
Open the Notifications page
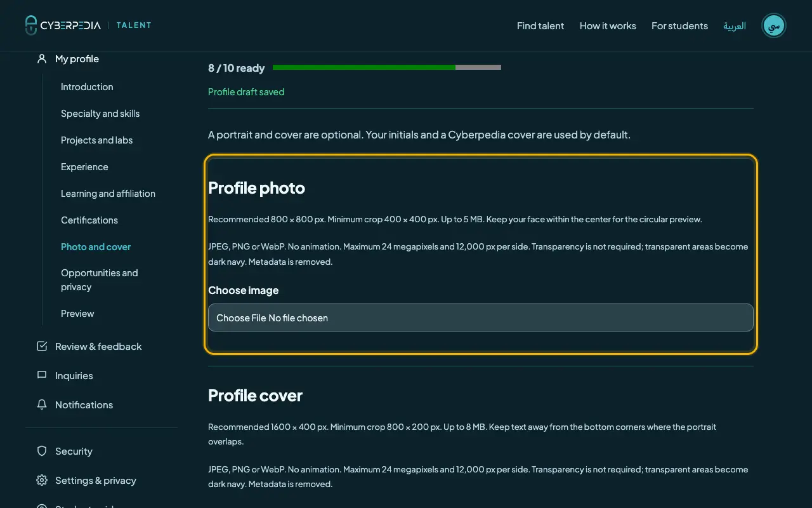[x=84, y=405]
